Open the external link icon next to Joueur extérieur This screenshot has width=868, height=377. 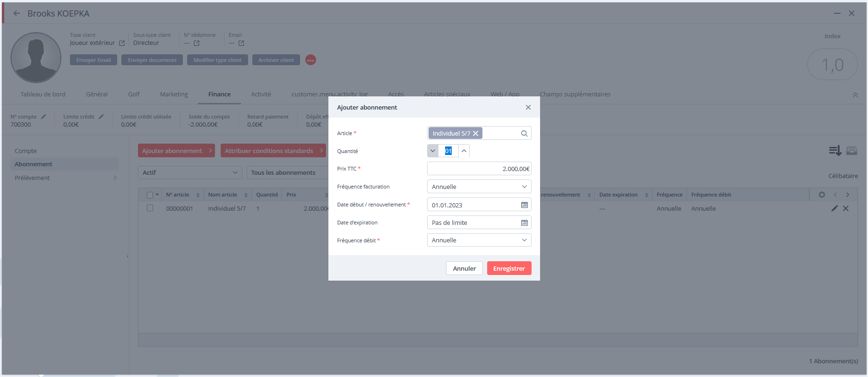click(x=122, y=43)
